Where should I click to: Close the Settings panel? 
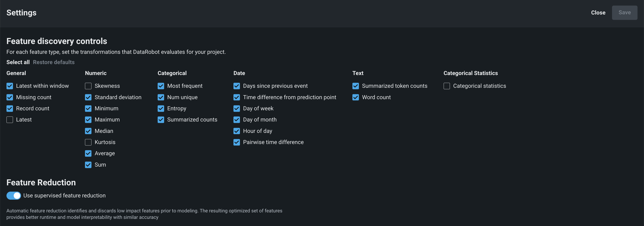coord(598,13)
